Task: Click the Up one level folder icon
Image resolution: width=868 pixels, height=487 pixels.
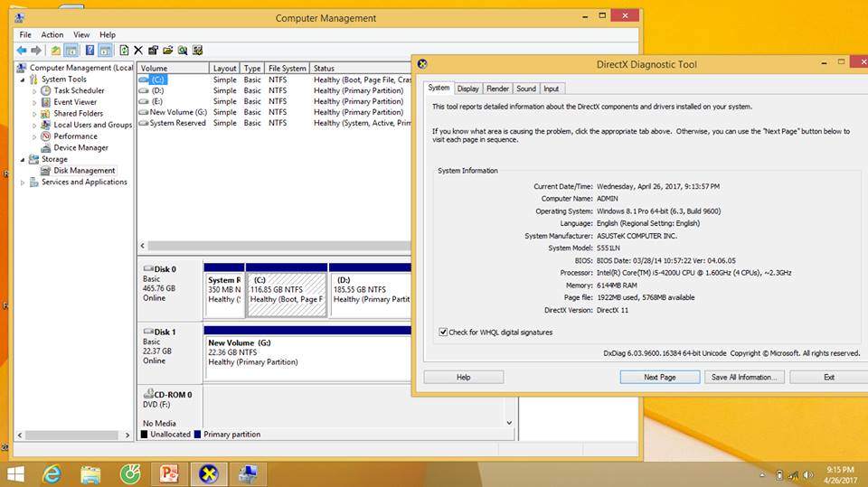Action: (56, 51)
